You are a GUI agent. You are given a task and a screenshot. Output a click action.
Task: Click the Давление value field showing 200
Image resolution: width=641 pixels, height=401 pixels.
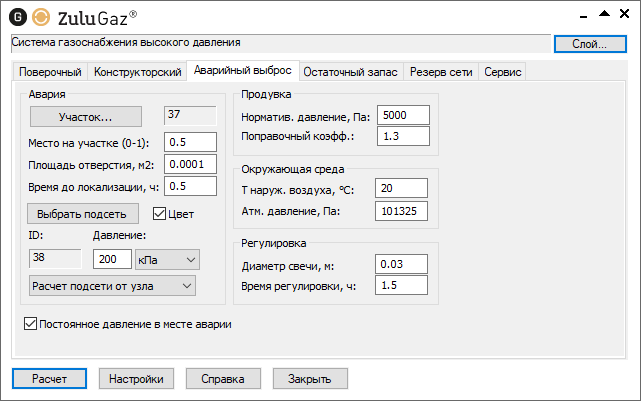[112, 259]
